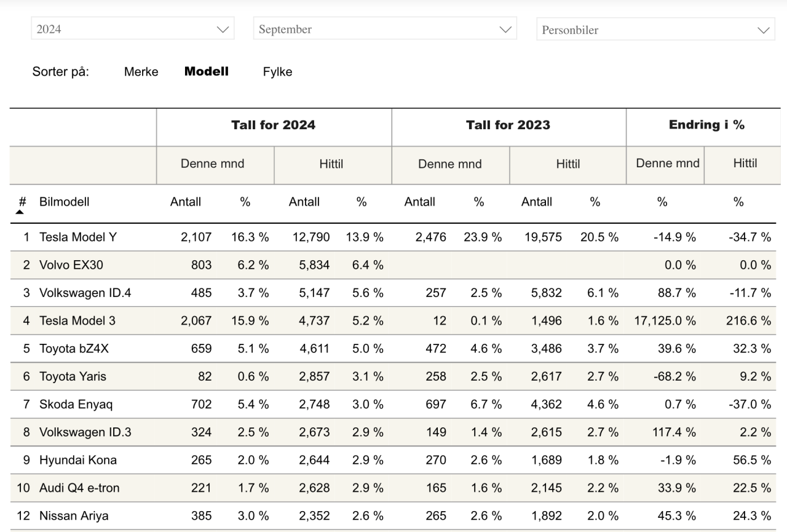The image size is (787, 532).
Task: Click the Toyota bZ4X entry
Action: point(74,349)
